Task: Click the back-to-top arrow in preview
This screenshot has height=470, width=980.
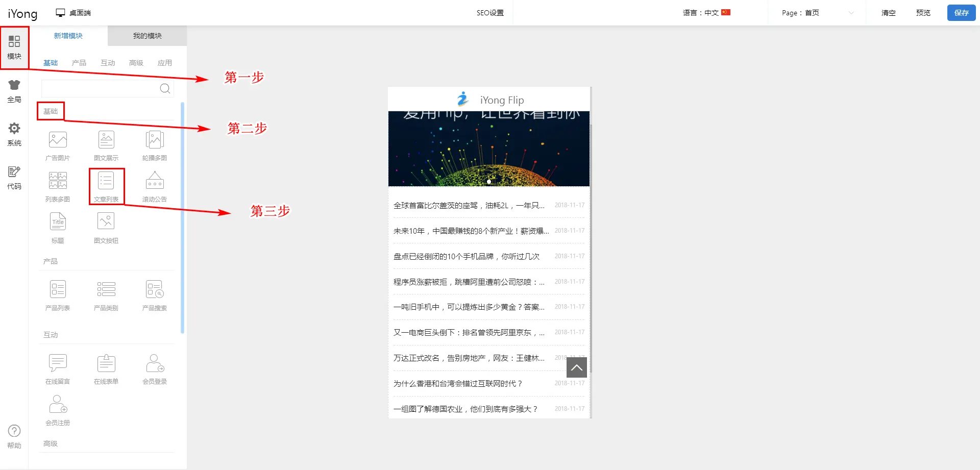Action: (576, 367)
